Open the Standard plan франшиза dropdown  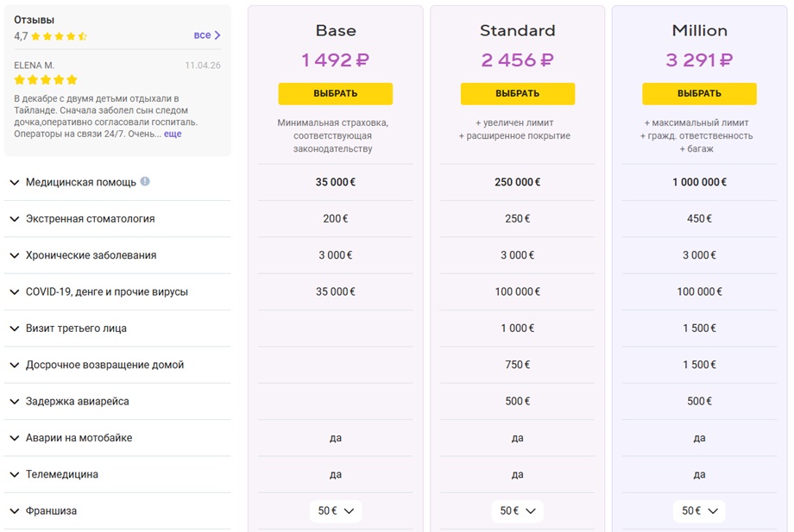(517, 510)
